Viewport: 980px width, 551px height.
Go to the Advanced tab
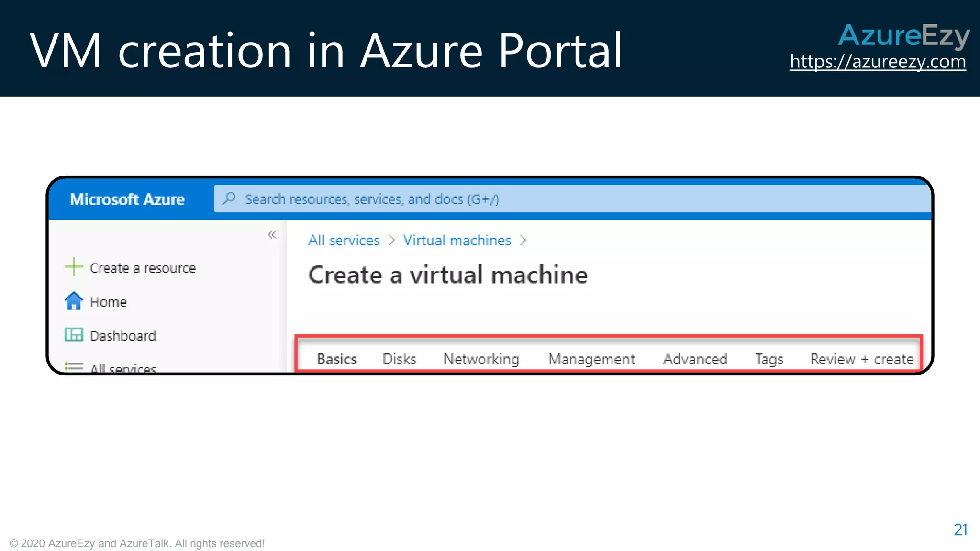pos(695,359)
